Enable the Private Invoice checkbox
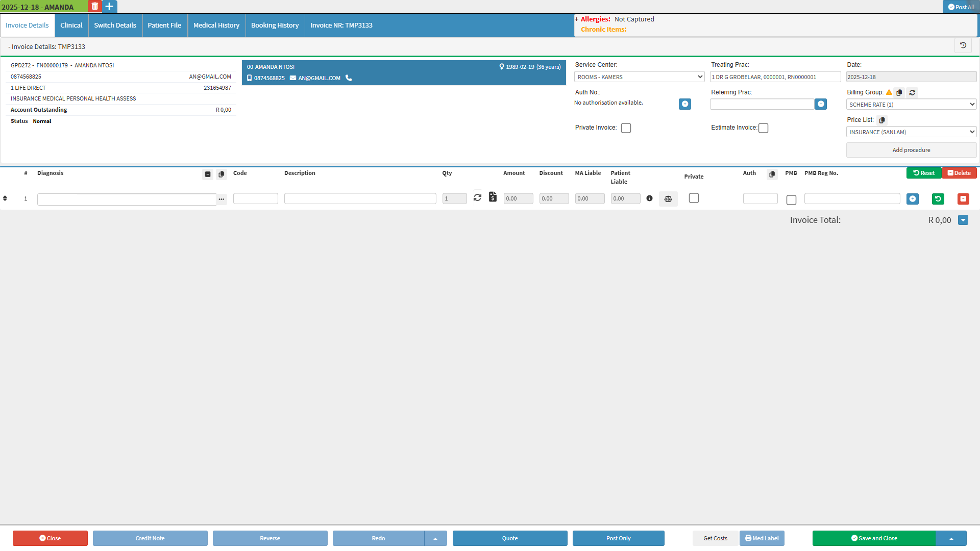 click(x=626, y=128)
